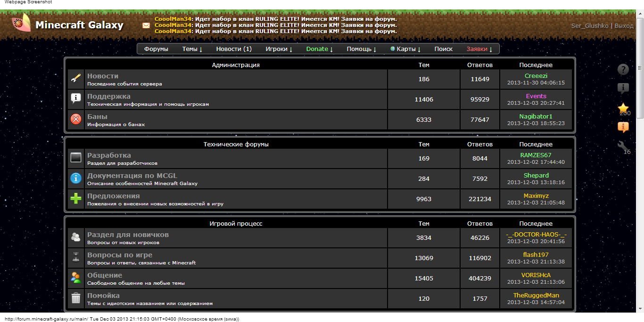Click the help question mark sidebar icon
Viewport: 644px width, 322px height.
pyautogui.click(x=623, y=69)
